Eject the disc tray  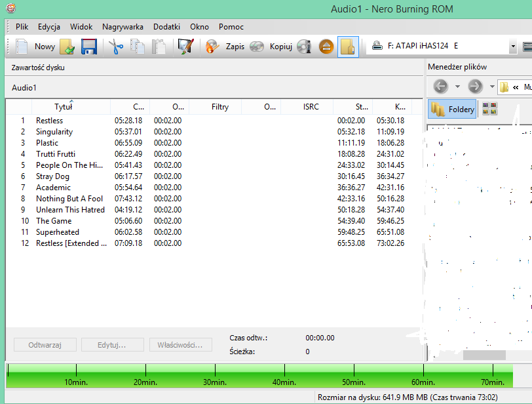point(326,47)
